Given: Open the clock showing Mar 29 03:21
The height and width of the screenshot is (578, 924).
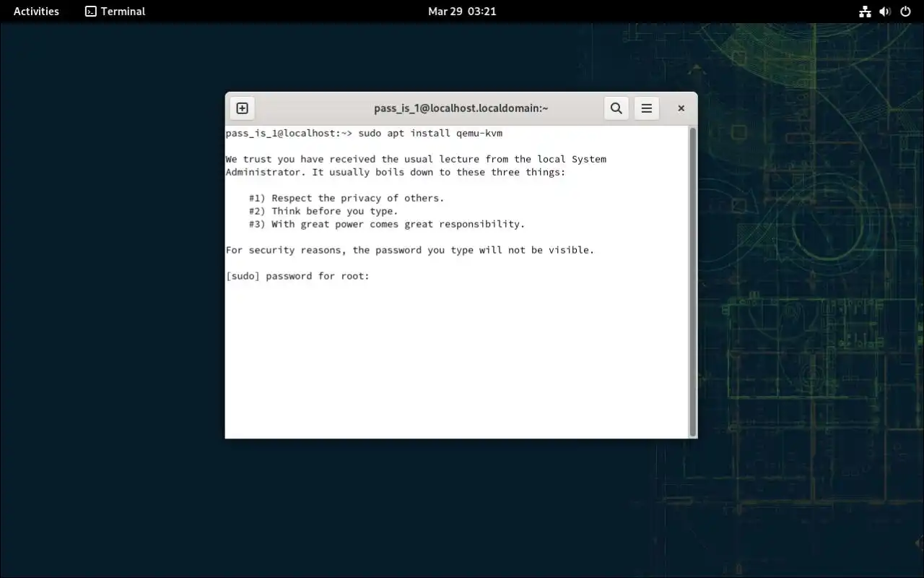Looking at the screenshot, I should 462,12.
